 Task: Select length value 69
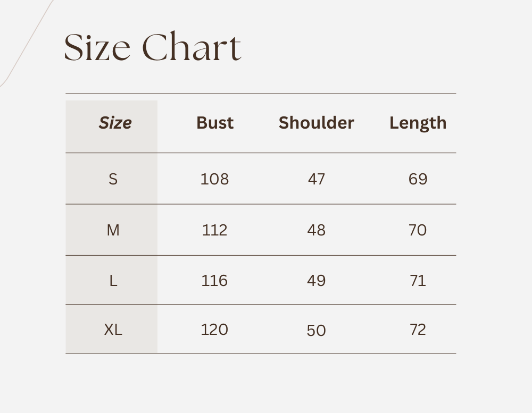418,179
